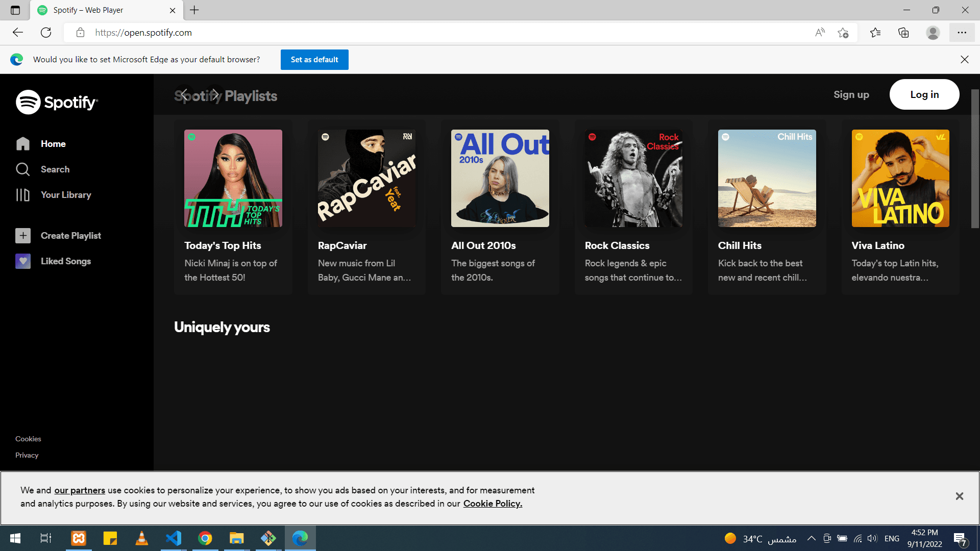The image size is (980, 551).
Task: Click the Today's Top Hits title
Action: pos(223,245)
